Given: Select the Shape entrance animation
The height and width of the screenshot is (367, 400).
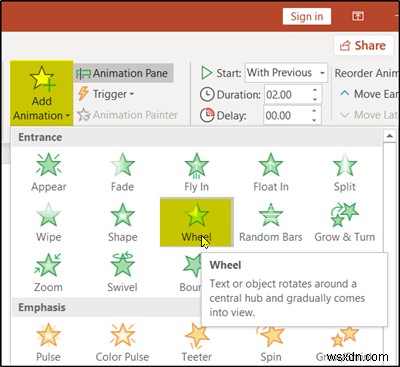Looking at the screenshot, I should (122, 222).
